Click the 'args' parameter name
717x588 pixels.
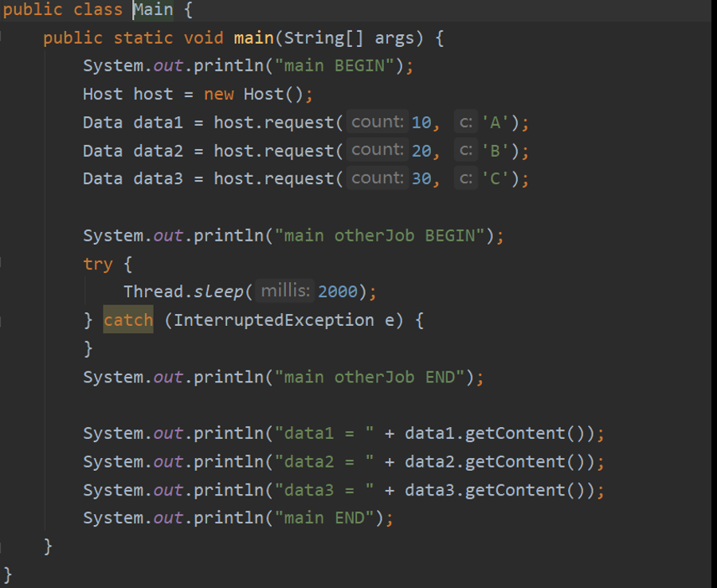[x=394, y=39]
